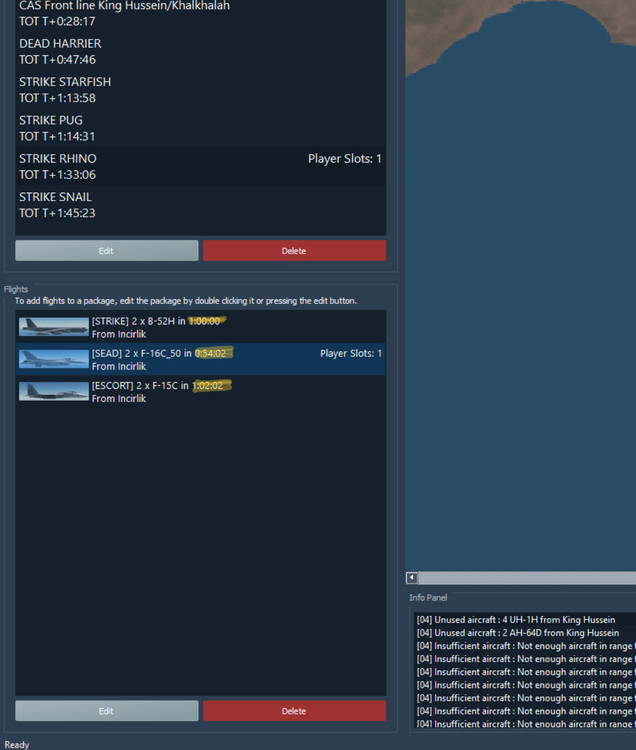636x750 pixels.
Task: Click the horizontal map scrollbar track
Action: 527,577
